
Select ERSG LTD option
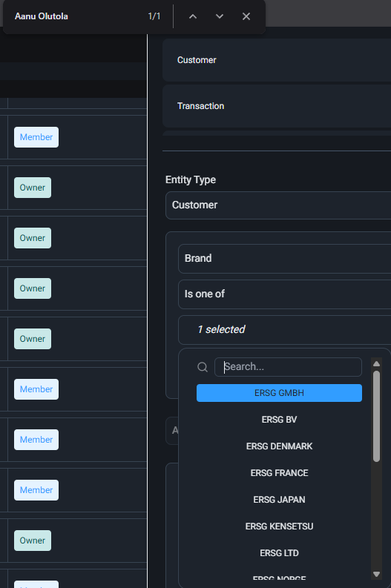click(279, 553)
